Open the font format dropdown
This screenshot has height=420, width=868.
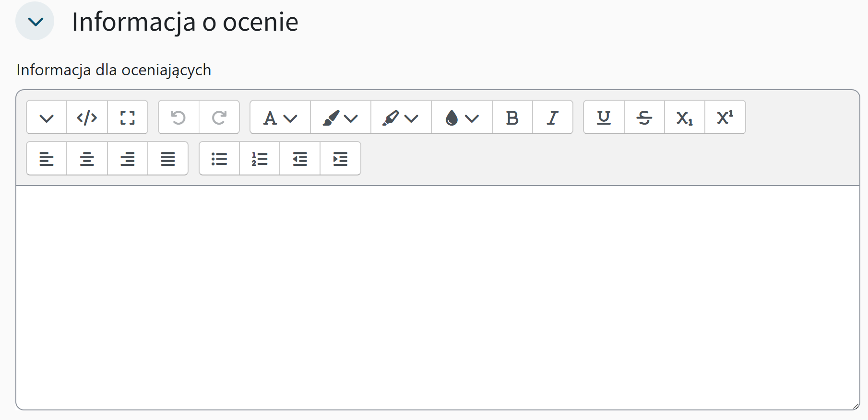pos(279,117)
